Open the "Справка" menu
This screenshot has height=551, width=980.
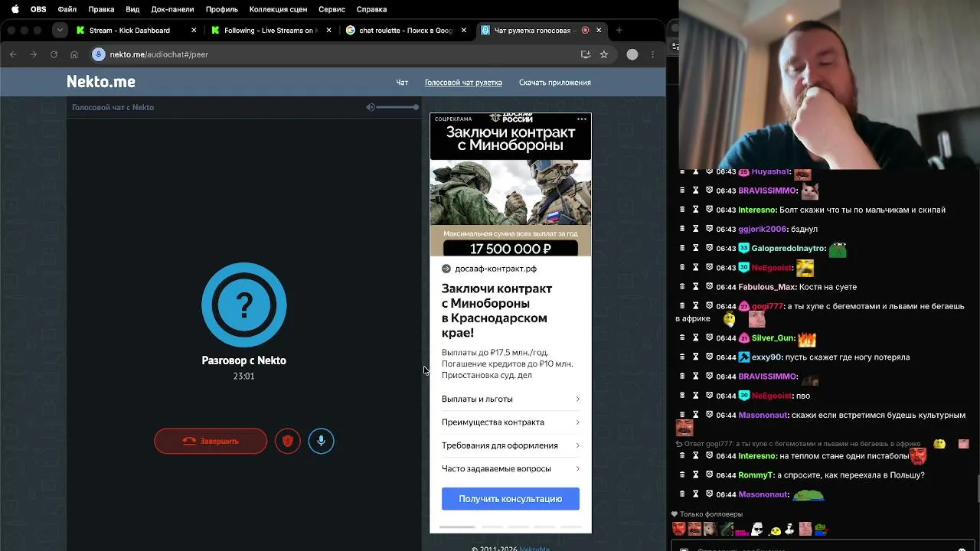[372, 9]
